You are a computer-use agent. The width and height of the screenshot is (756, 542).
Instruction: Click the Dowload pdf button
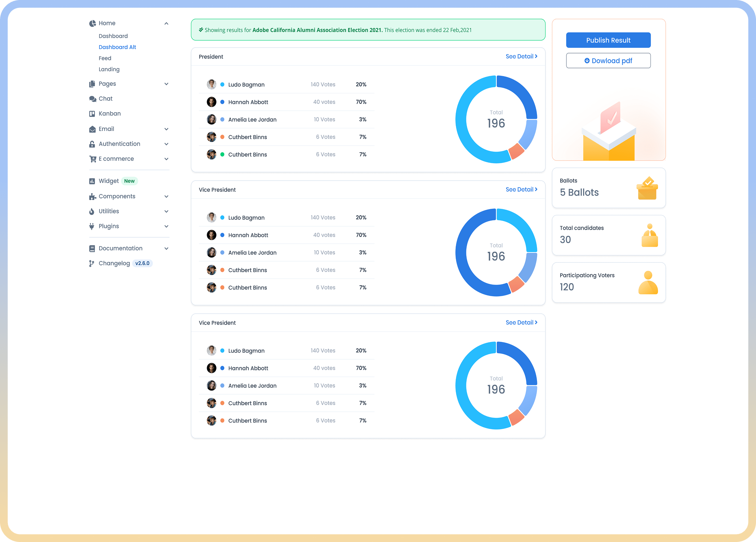tap(608, 61)
